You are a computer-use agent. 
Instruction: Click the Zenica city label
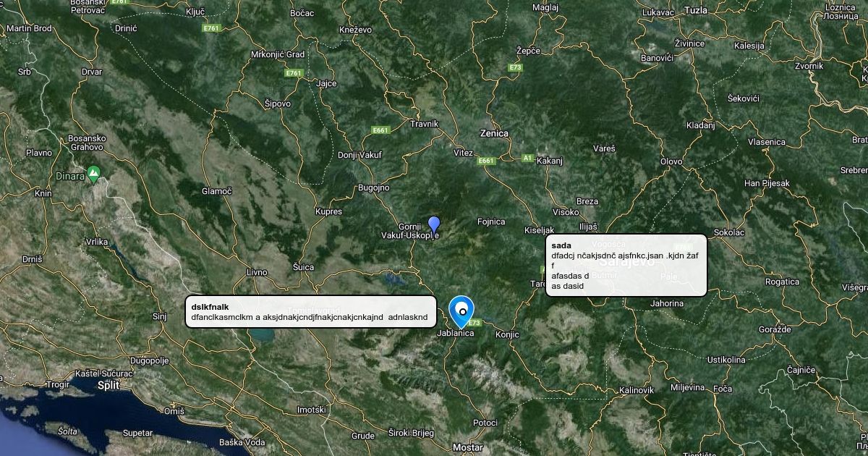click(x=494, y=133)
